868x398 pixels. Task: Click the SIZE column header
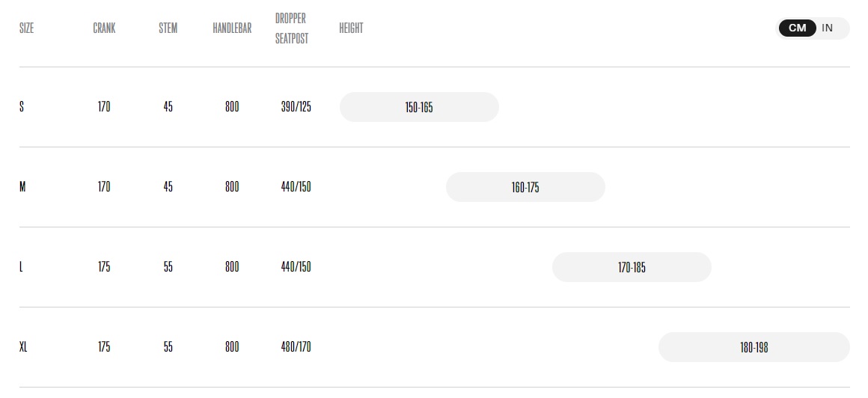[27, 28]
